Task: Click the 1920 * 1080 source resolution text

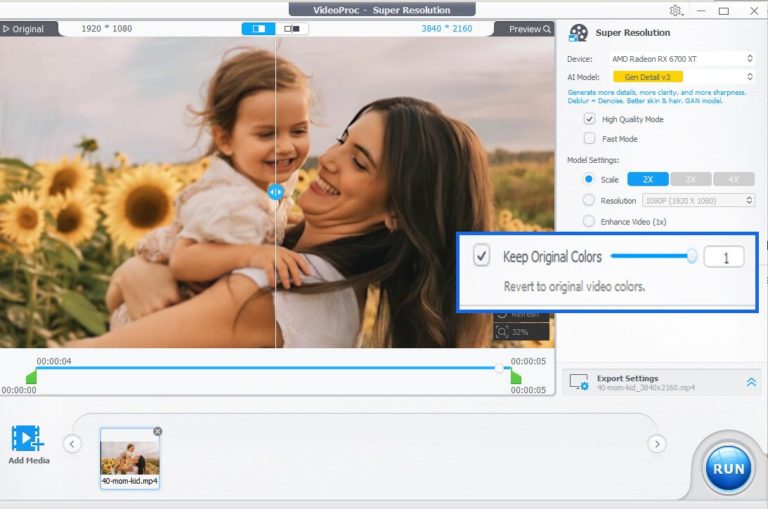Action: pyautogui.click(x=106, y=29)
